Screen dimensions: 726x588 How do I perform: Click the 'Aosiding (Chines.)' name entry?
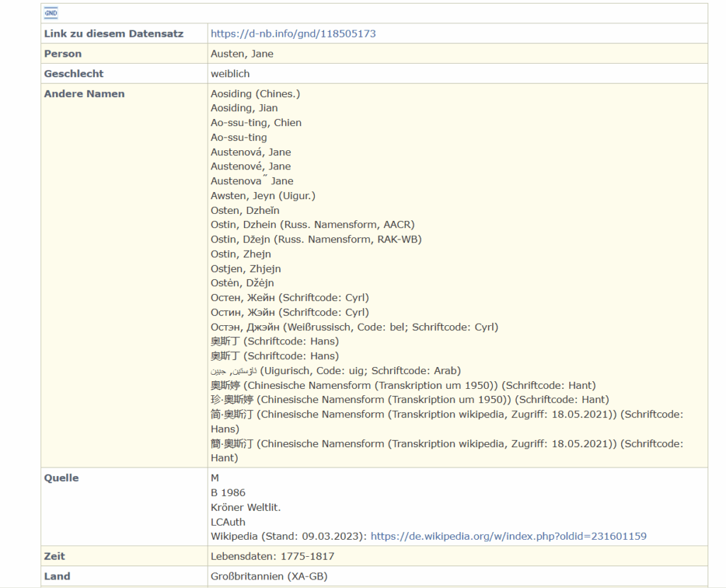click(x=255, y=94)
